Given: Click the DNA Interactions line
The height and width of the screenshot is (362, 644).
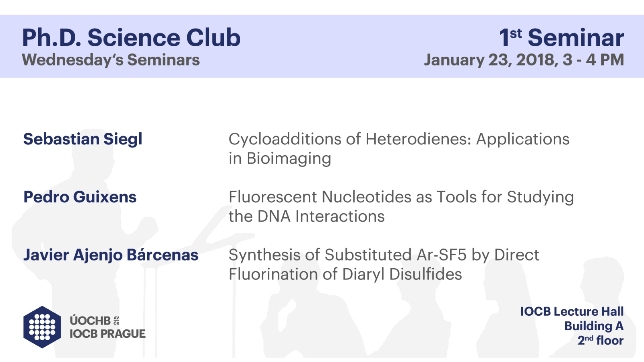Looking at the screenshot, I should (x=307, y=216).
